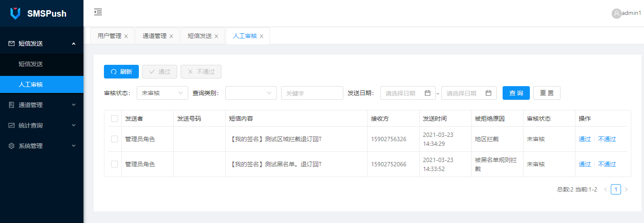Close the 通道管理 tab
644x223 pixels.
click(171, 36)
